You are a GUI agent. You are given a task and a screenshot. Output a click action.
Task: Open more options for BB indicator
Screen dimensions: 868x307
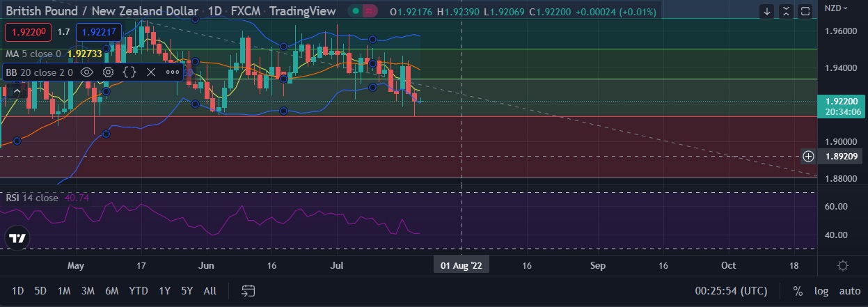click(x=173, y=72)
